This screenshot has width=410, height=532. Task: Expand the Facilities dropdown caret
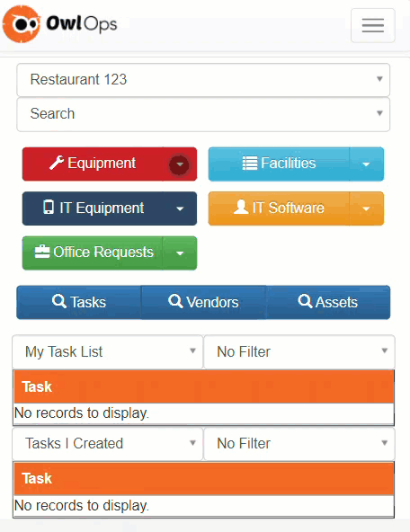366,164
